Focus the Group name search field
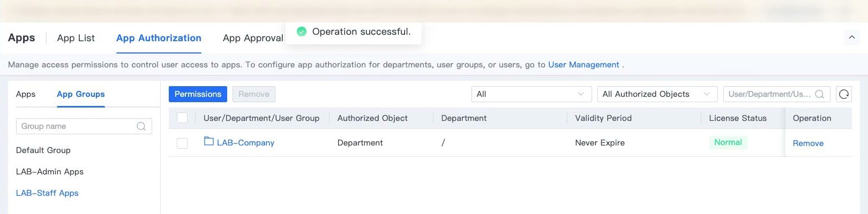Viewport: 868px width, 214px height. [84, 126]
